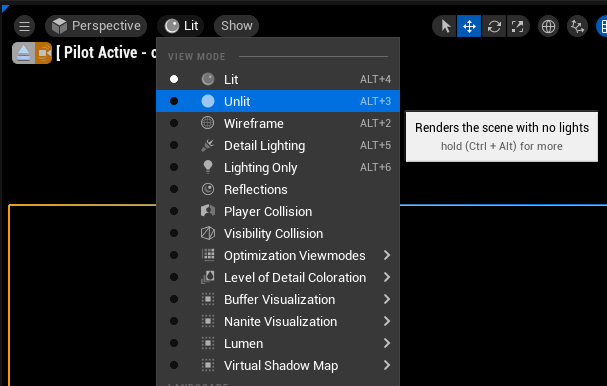
Task: Click the Unlit circle icon
Action: pos(208,101)
